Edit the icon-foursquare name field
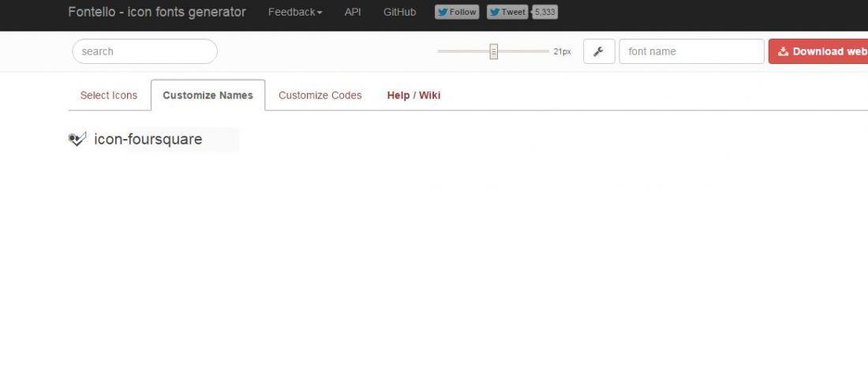868x371 pixels. pos(183,139)
